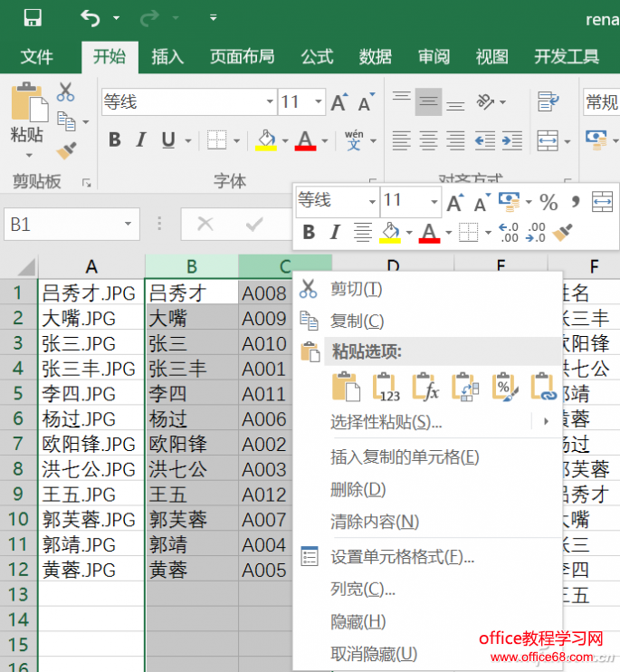Click 取消隐藏(U) in context menu

[374, 654]
